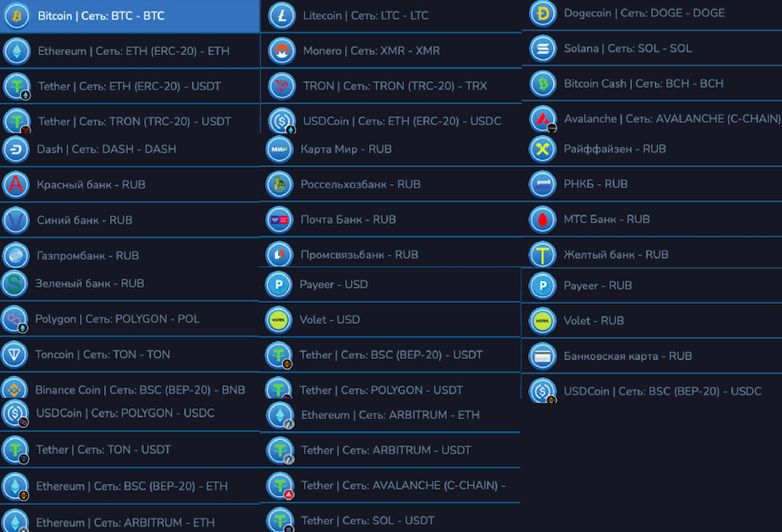The image size is (782, 532).
Task: Select Синий банк - RUB
Action: 130,220
